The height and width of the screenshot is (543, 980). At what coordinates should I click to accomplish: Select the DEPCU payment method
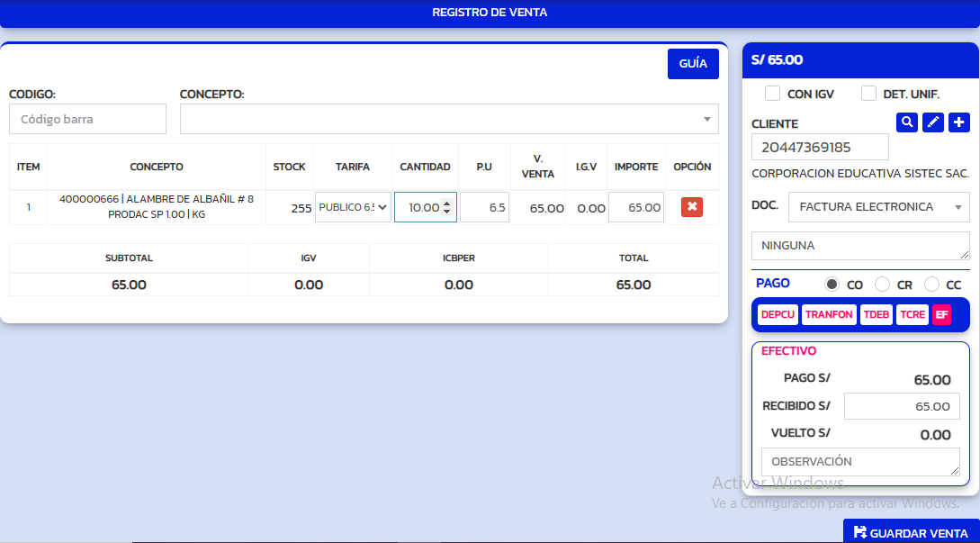click(778, 314)
